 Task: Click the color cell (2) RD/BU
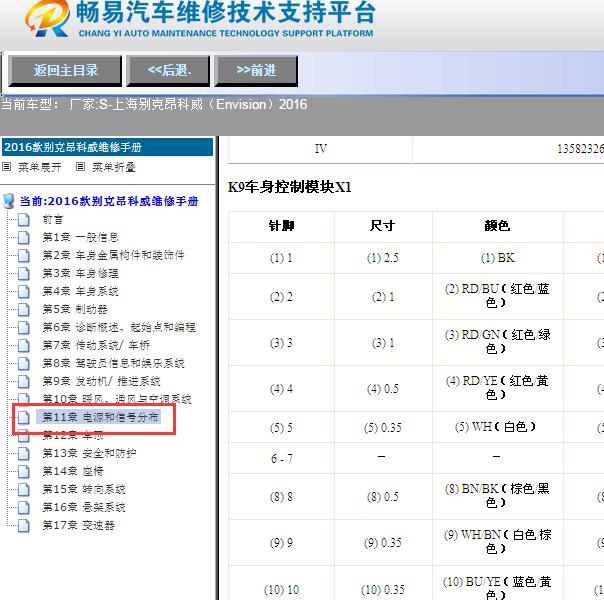(497, 296)
